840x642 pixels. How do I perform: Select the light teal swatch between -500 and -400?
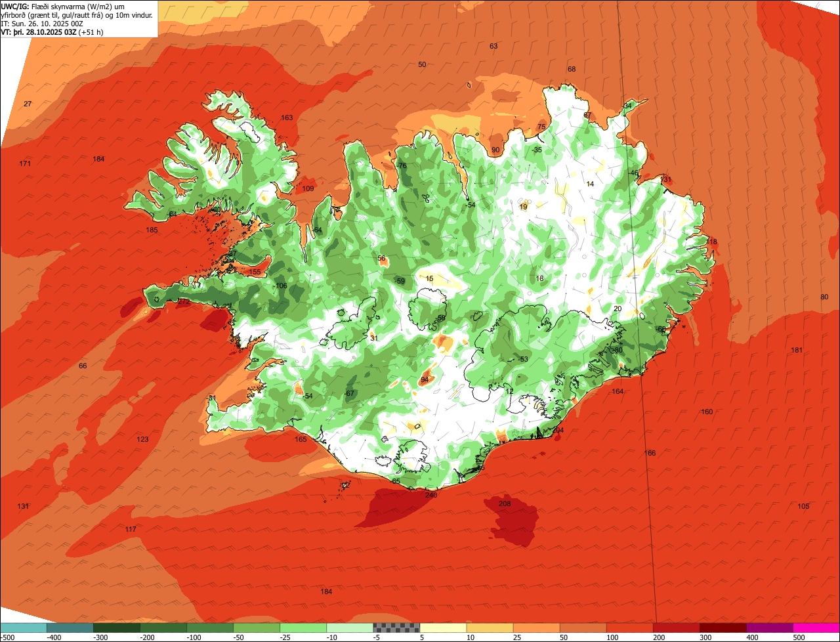(x=24, y=628)
